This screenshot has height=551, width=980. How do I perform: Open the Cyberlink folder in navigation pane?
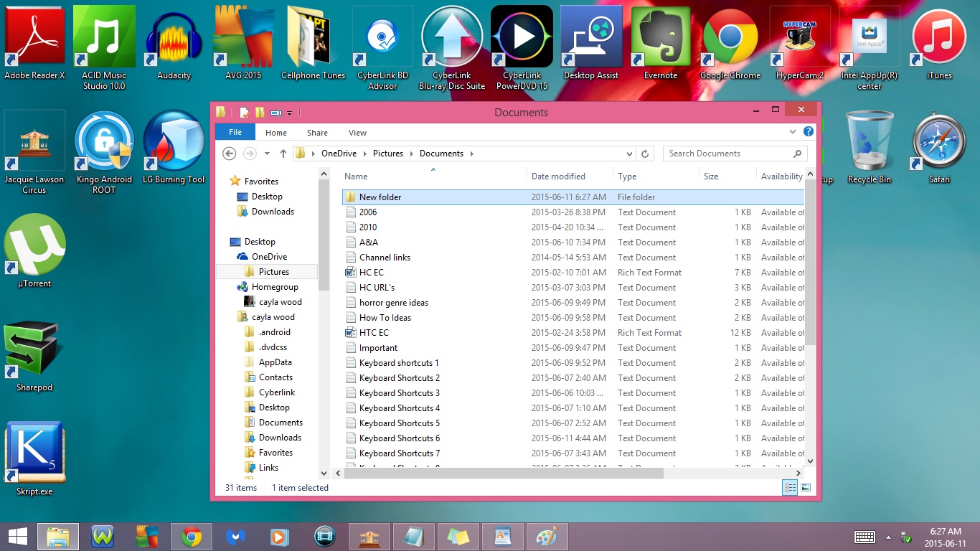pos(277,392)
